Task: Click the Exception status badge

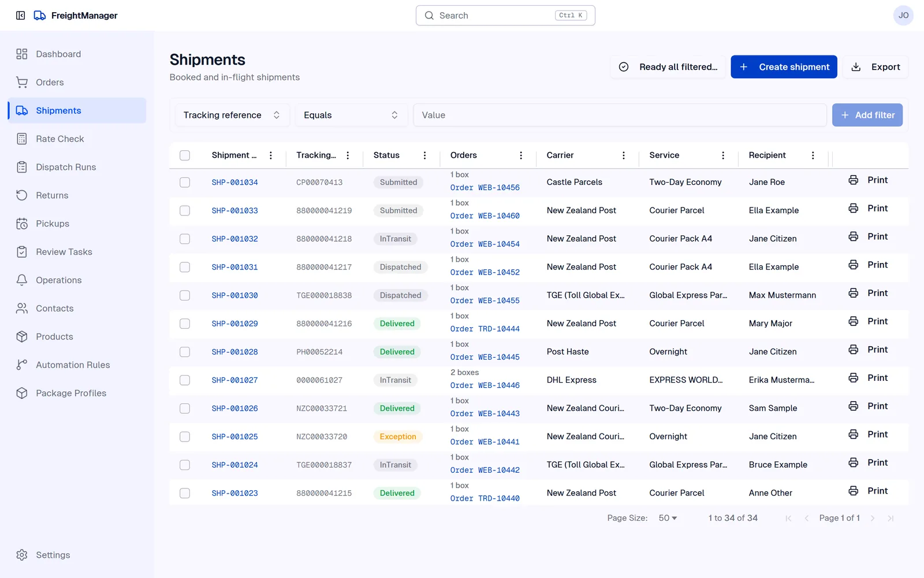Action: [x=398, y=436]
